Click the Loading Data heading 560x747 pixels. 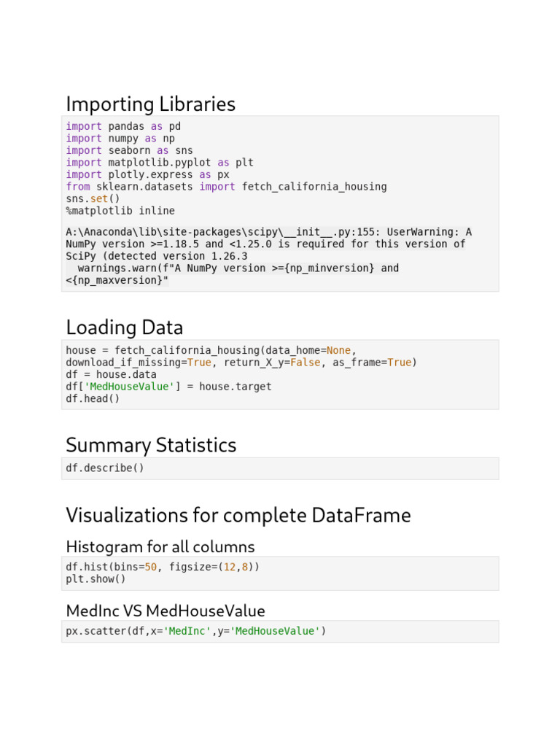pyautogui.click(x=124, y=328)
